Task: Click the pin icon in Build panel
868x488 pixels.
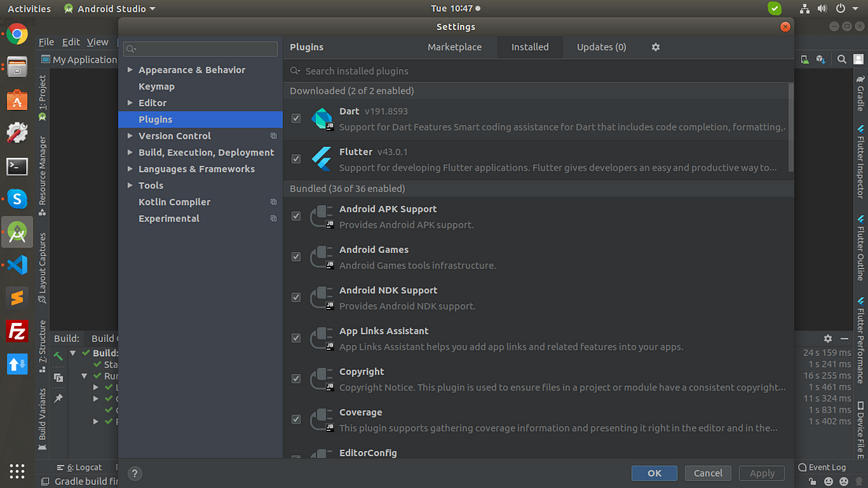Action: pyautogui.click(x=58, y=398)
